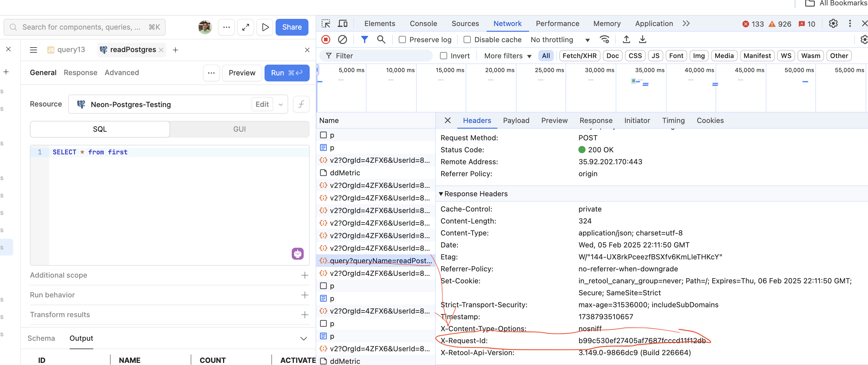Viewport: 868px width, 365px height.
Task: Toggle the device toolbar icon
Action: pos(343,24)
